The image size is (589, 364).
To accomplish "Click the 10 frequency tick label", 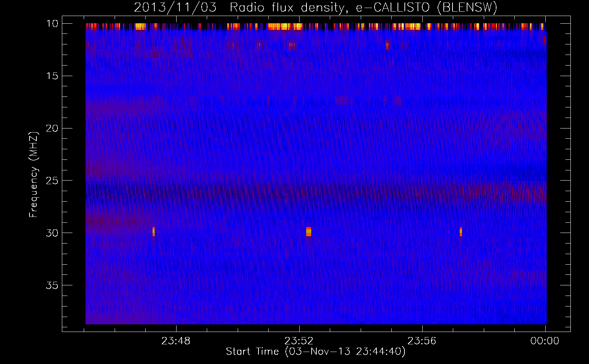I will [x=52, y=24].
